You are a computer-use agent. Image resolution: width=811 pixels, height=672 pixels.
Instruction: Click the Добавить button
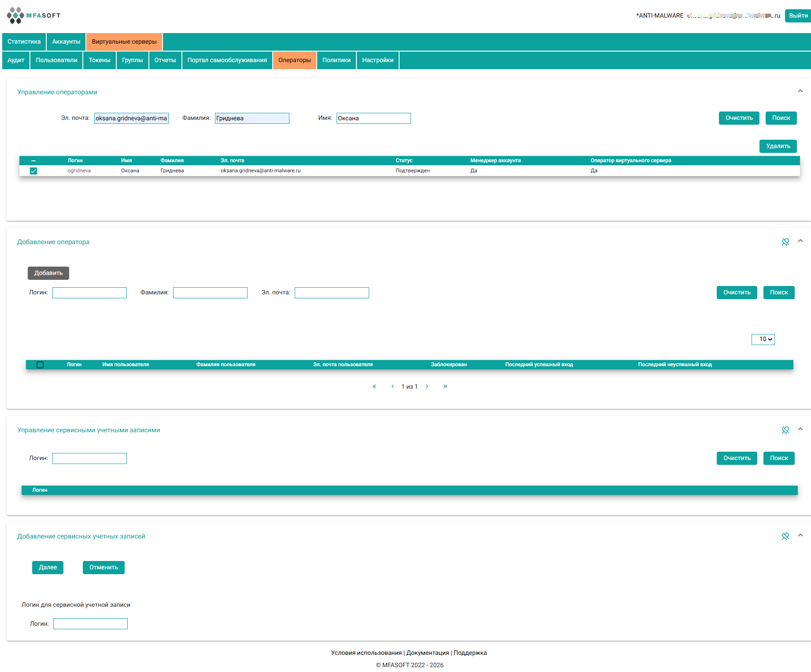(x=48, y=273)
